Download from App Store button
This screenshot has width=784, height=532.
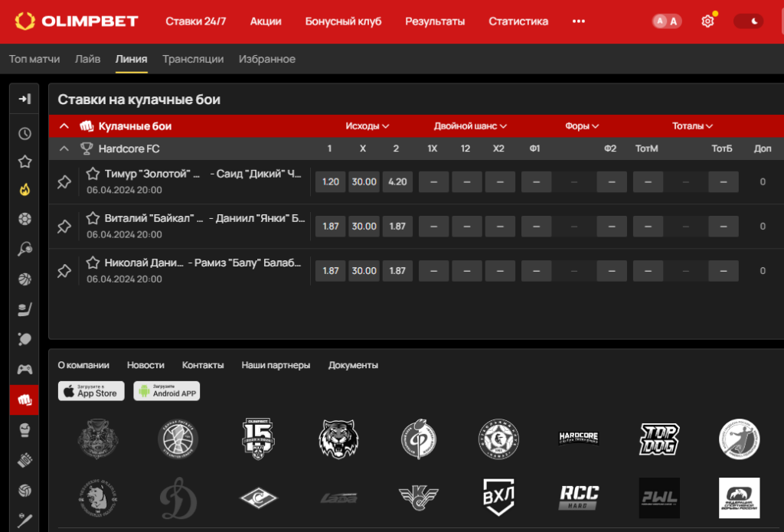[x=91, y=391]
